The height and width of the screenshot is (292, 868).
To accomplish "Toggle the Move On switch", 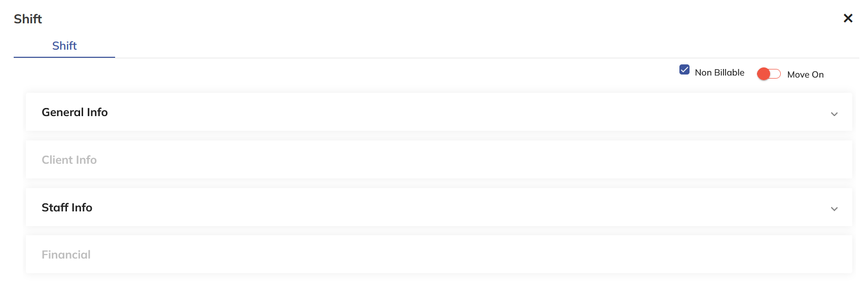I will [x=769, y=74].
